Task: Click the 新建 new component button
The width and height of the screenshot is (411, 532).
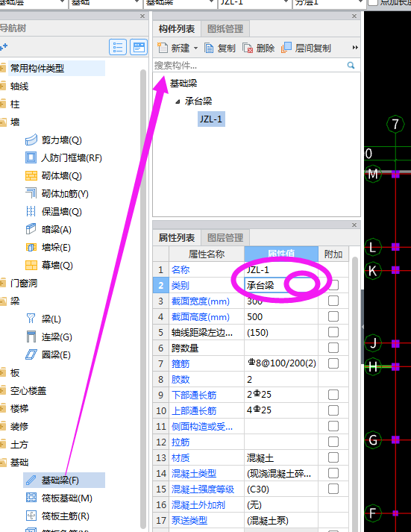Action: (174, 48)
